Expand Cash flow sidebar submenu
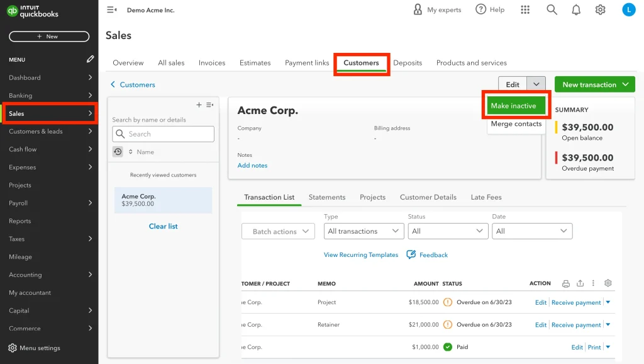Viewport: 644px width, 364px height. (90, 149)
